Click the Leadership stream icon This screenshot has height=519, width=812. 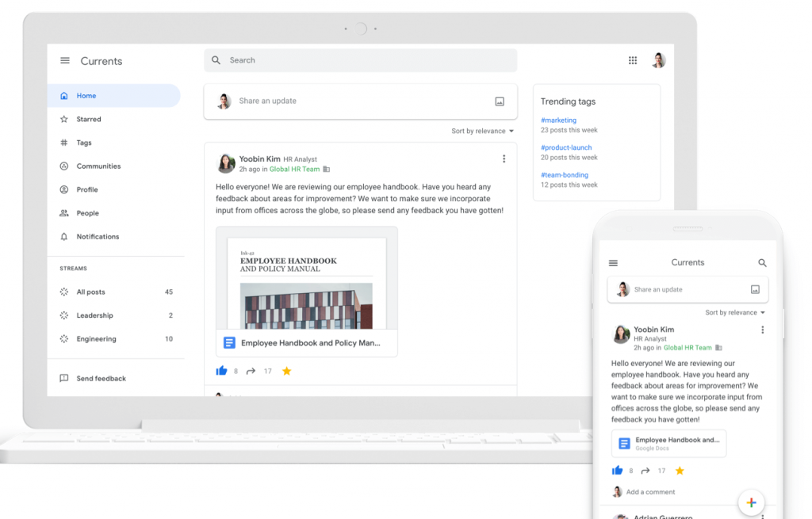click(64, 315)
